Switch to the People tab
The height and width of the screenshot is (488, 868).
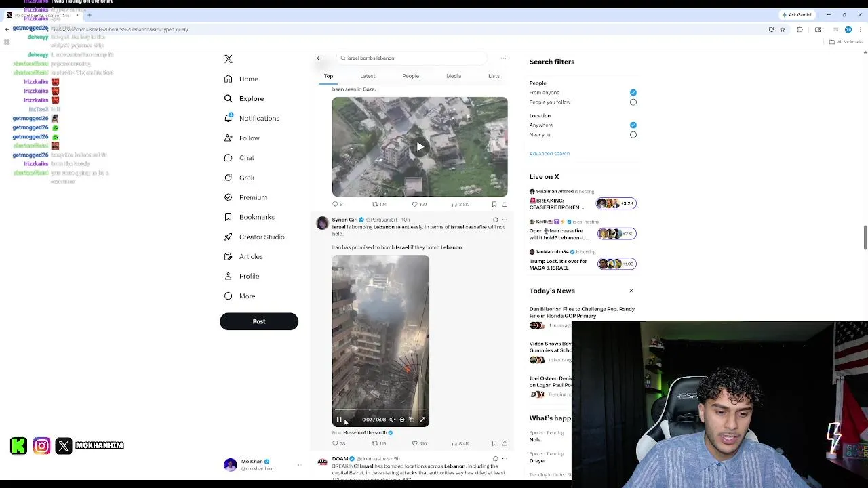(x=410, y=76)
